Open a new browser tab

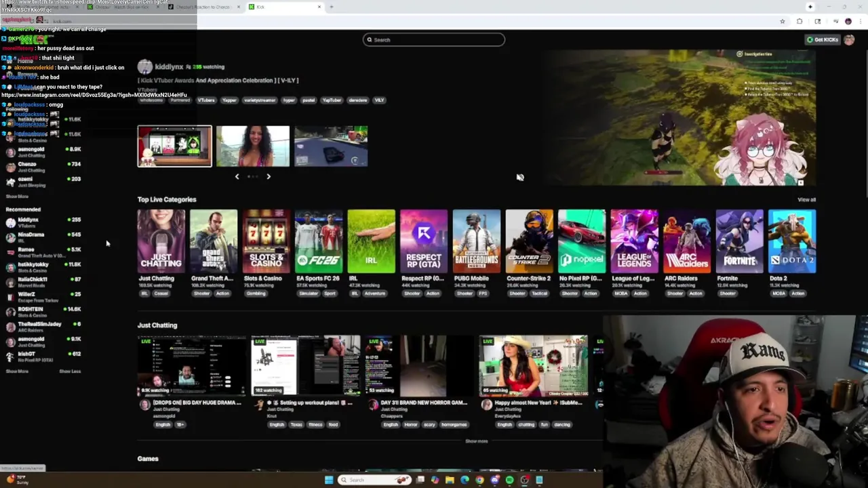coord(331,7)
